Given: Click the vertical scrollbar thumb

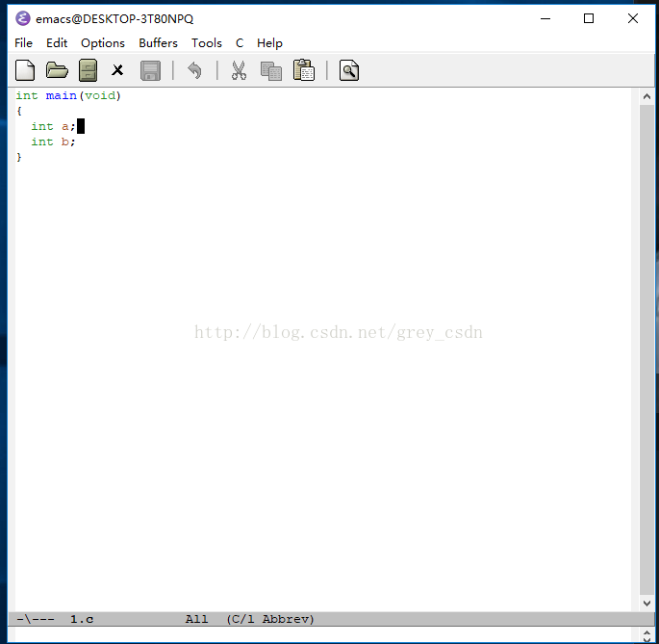Looking at the screenshot, I should tap(646, 350).
